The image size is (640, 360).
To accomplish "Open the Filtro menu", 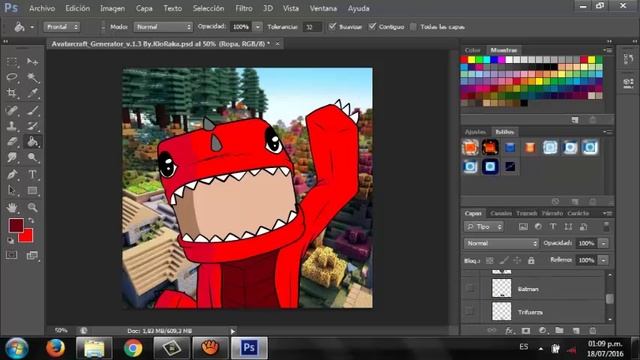I will (x=244, y=8).
